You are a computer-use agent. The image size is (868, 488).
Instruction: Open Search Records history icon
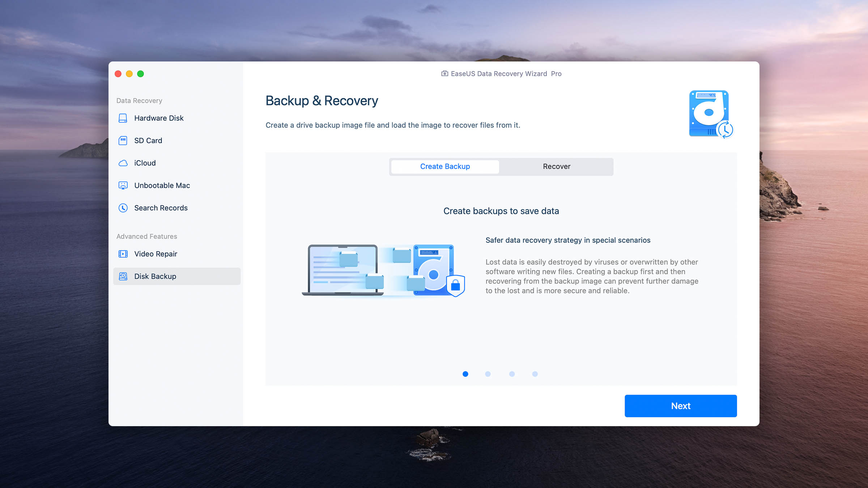coord(122,207)
